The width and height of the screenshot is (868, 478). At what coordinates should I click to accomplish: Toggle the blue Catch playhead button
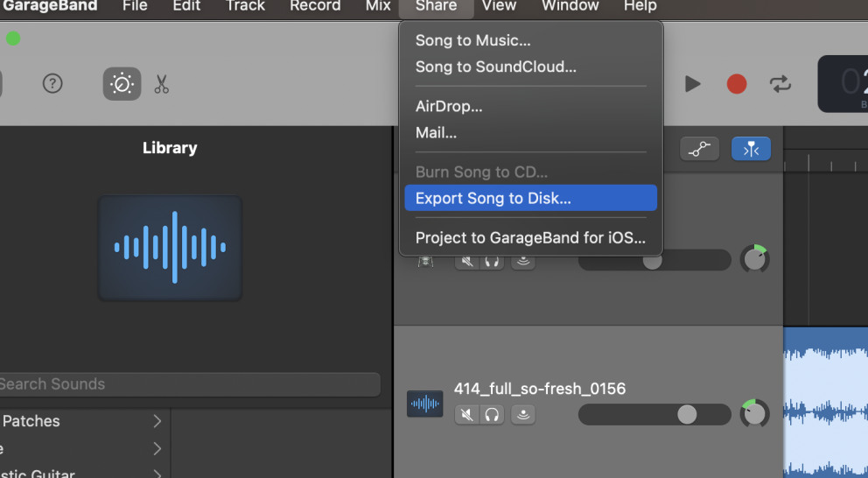click(x=752, y=149)
